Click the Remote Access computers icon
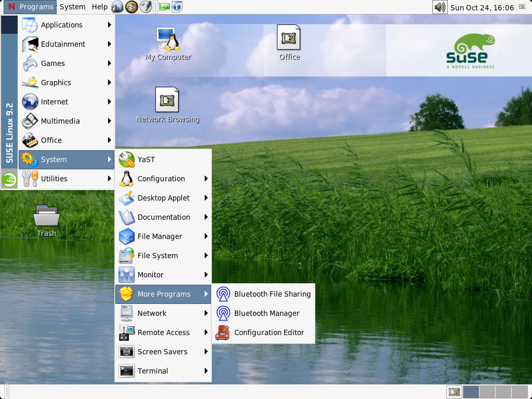 (x=127, y=332)
